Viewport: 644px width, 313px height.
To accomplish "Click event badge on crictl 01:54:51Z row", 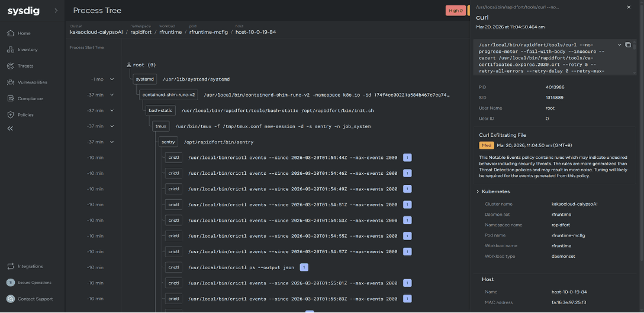I will (407, 205).
